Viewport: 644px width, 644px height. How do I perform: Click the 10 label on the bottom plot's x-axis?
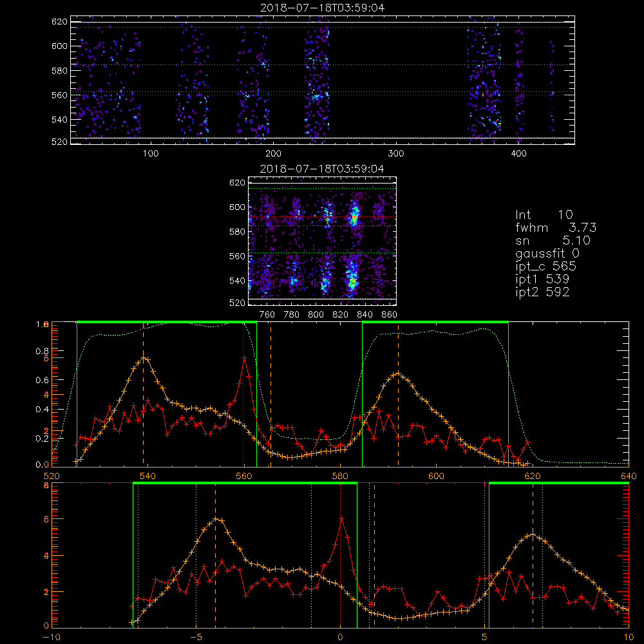[629, 637]
